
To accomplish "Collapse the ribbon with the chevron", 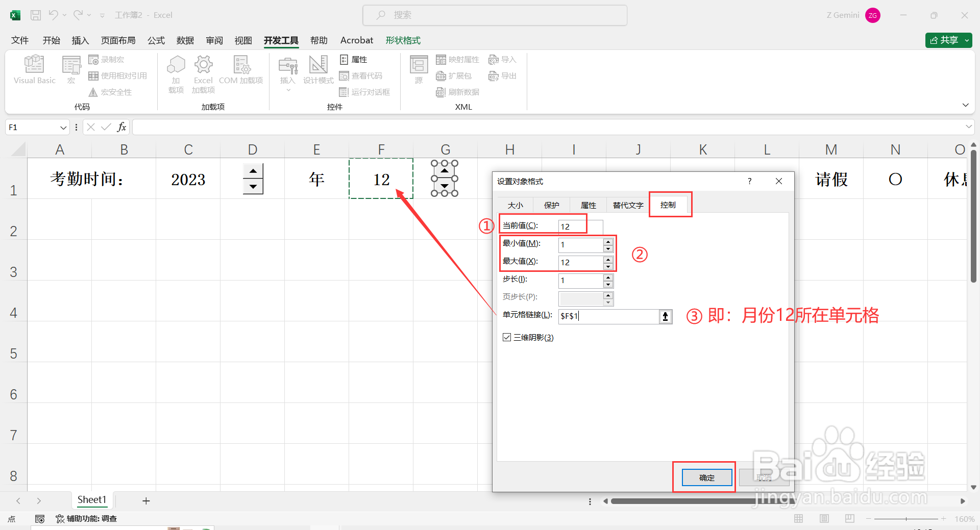I will (x=965, y=105).
